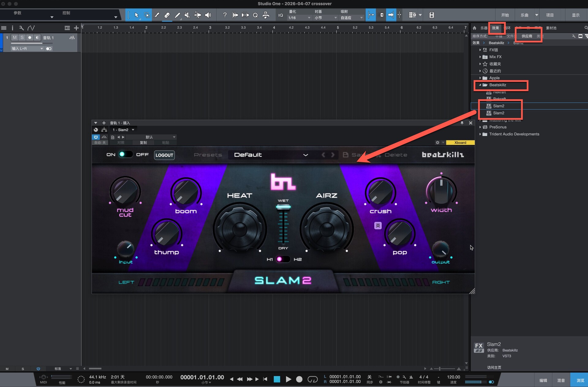This screenshot has height=387, width=588.
Task: Switch to the 效果 browser tab
Action: tap(496, 28)
